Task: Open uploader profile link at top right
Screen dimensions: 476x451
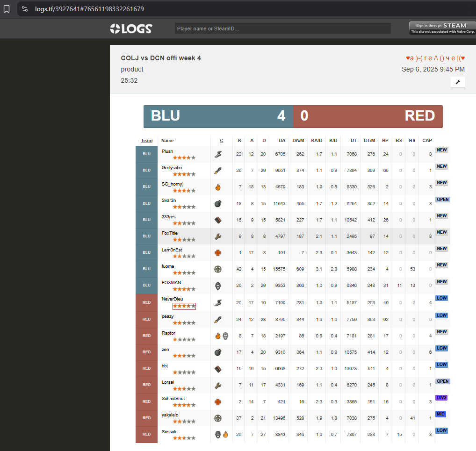Action: click(x=435, y=58)
